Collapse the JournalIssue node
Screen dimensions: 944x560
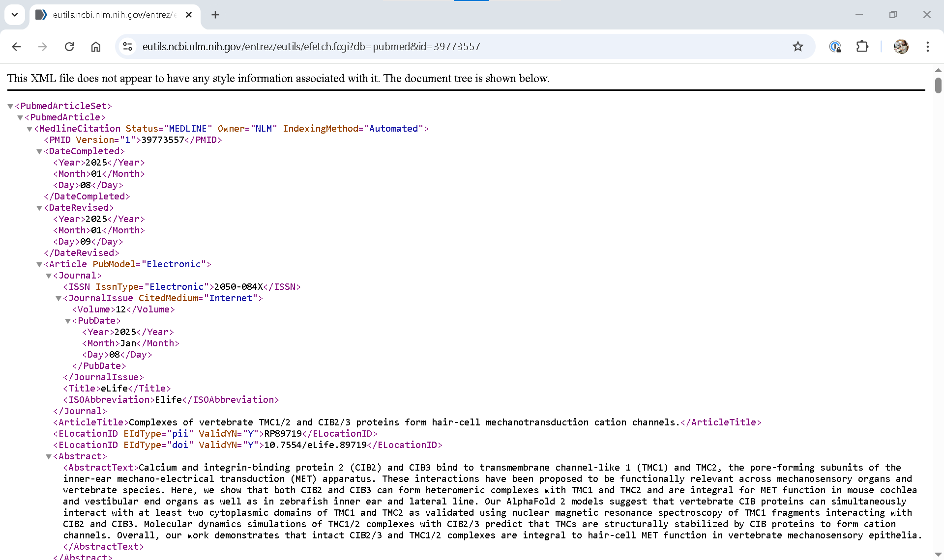[x=59, y=298]
